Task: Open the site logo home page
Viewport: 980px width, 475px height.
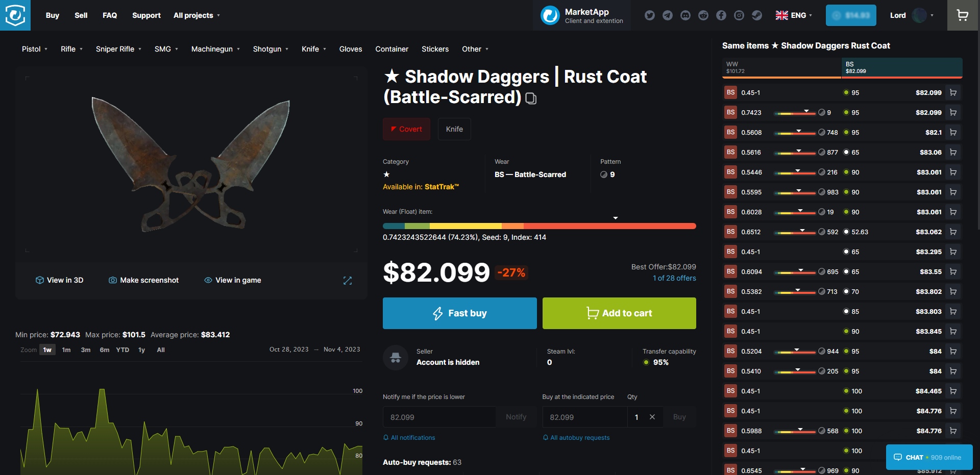Action: (15, 15)
